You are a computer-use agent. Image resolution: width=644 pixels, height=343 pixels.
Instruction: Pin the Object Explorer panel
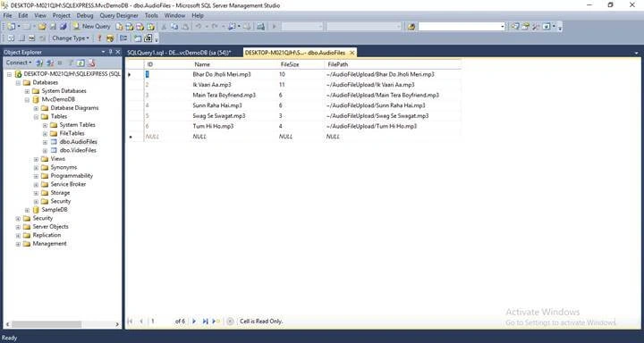[x=111, y=52]
